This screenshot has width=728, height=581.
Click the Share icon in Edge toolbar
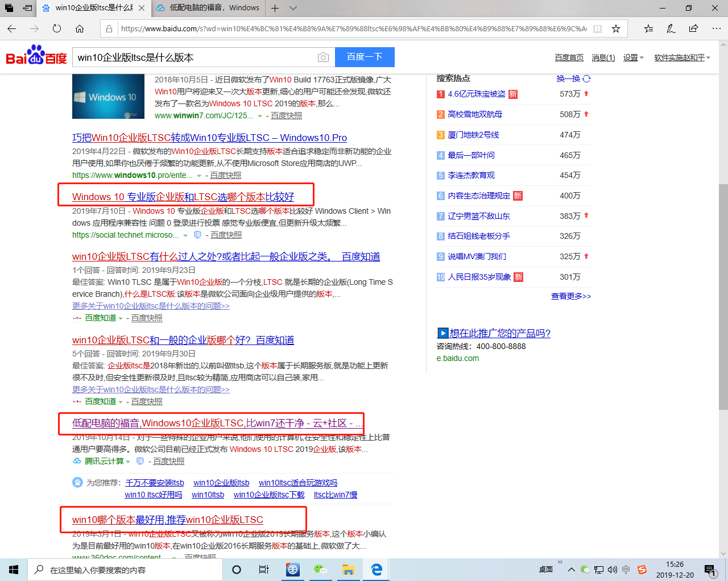[x=693, y=28]
